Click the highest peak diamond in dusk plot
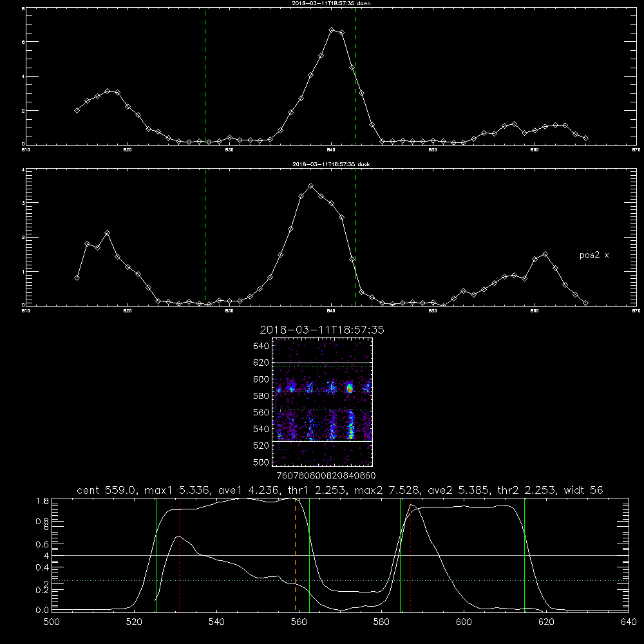This screenshot has width=644, height=644. coord(311,186)
